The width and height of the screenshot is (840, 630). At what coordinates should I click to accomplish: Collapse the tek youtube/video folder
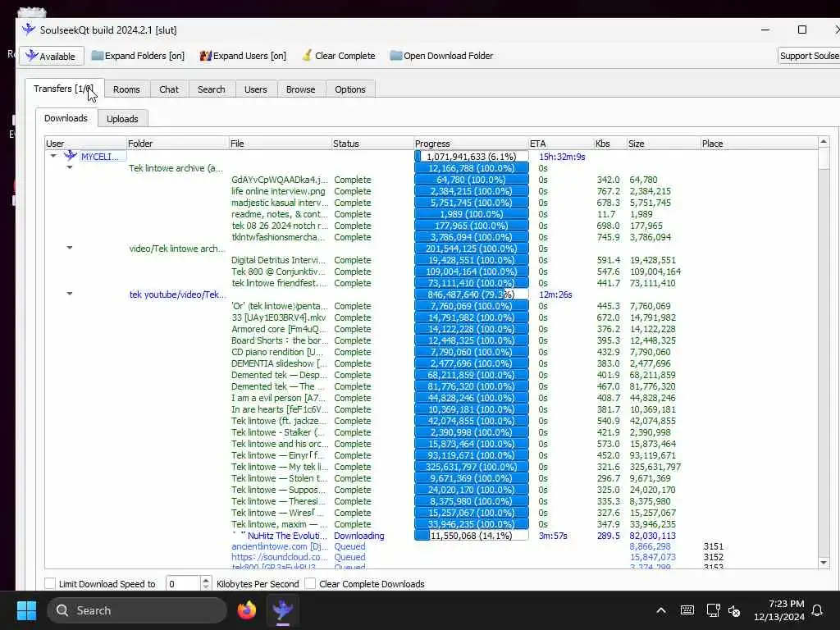pyautogui.click(x=70, y=294)
